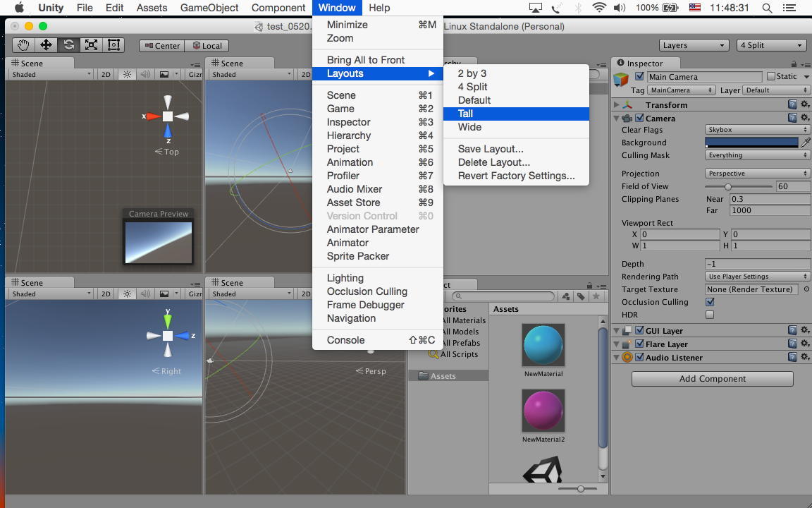812x508 pixels.
Task: Click the background color eyedropper icon
Action: pyautogui.click(x=806, y=143)
